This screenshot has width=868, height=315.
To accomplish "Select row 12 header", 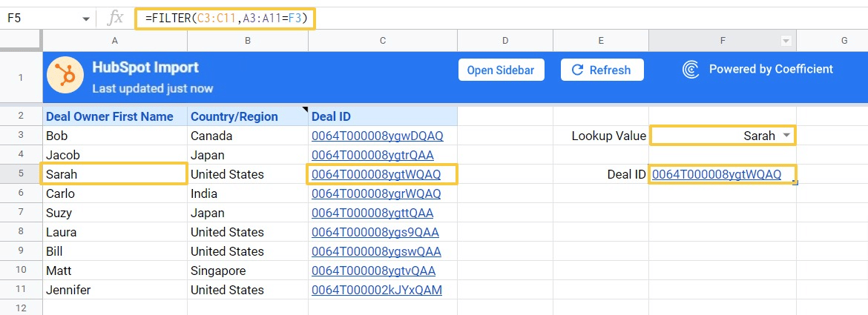I will tap(21, 308).
